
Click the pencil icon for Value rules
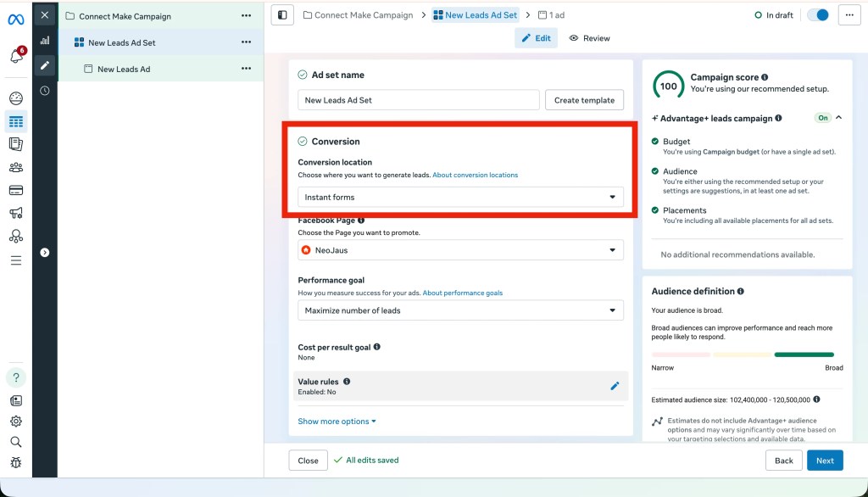(615, 386)
